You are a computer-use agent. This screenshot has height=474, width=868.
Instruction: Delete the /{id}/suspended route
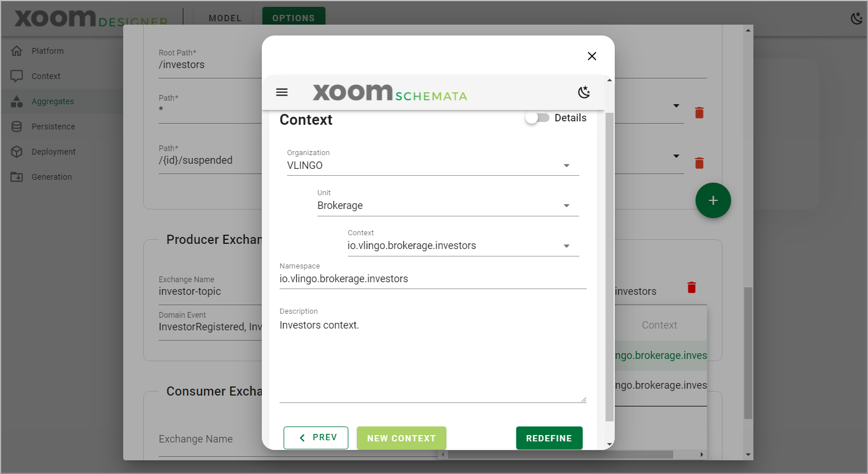(x=699, y=163)
